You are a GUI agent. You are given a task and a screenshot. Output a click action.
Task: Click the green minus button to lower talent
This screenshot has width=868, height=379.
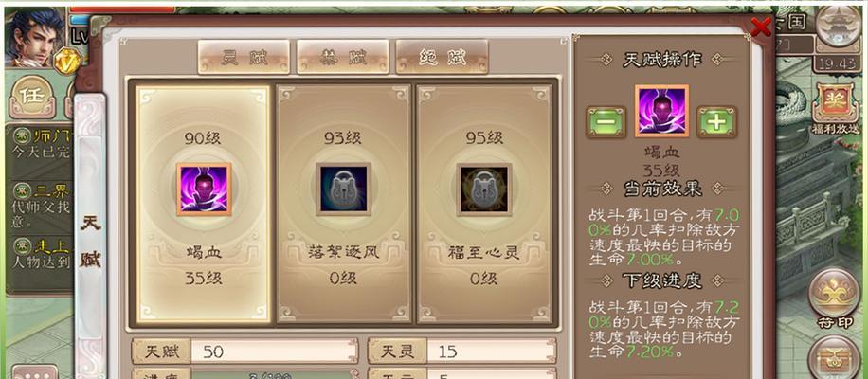[606, 122]
